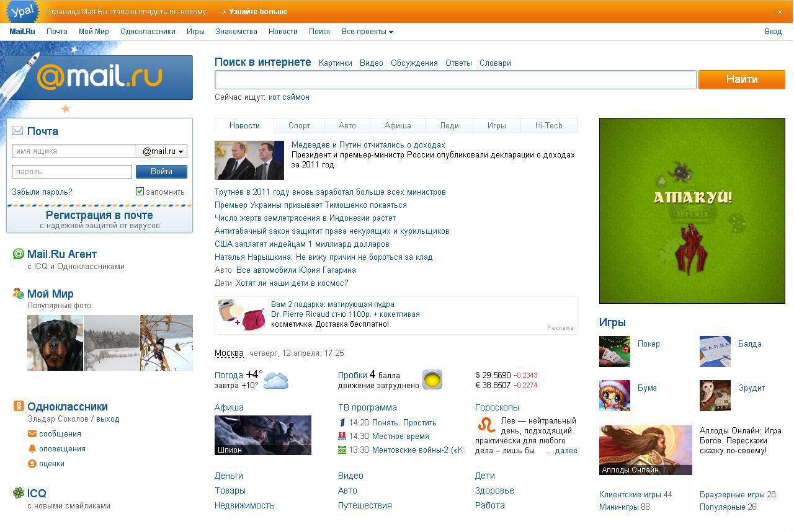
Task: Click the Leo zodiac sign icon
Action: tap(486, 425)
